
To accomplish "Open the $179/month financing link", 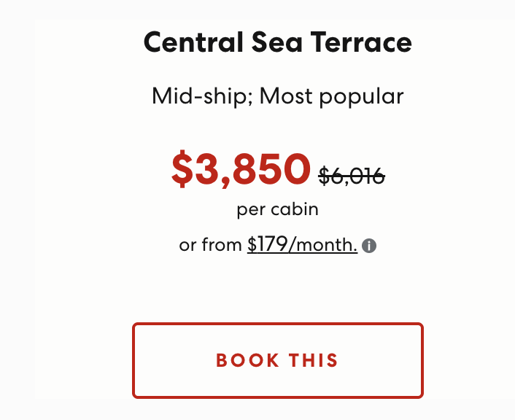I will [x=302, y=245].
